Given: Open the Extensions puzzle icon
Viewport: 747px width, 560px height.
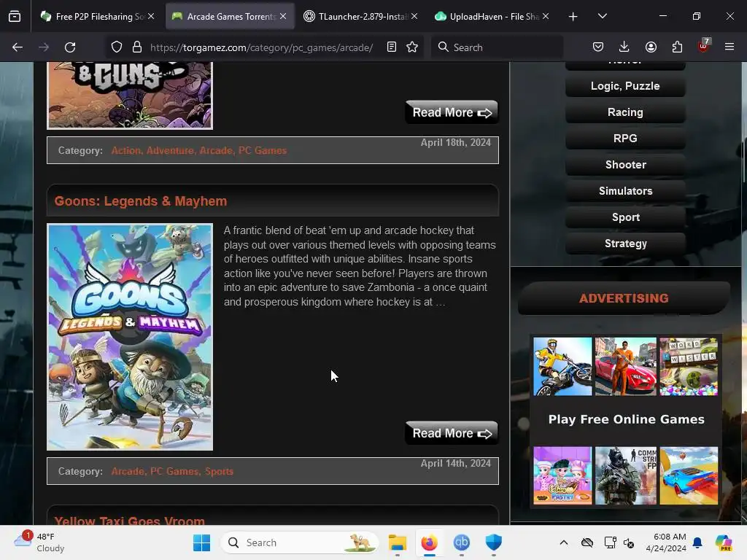Looking at the screenshot, I should pos(677,47).
